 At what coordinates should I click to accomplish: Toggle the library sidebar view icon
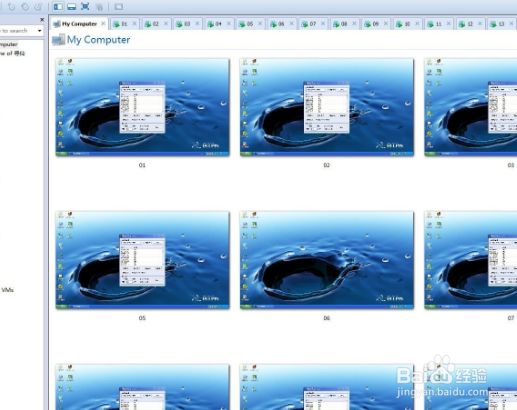58,7
